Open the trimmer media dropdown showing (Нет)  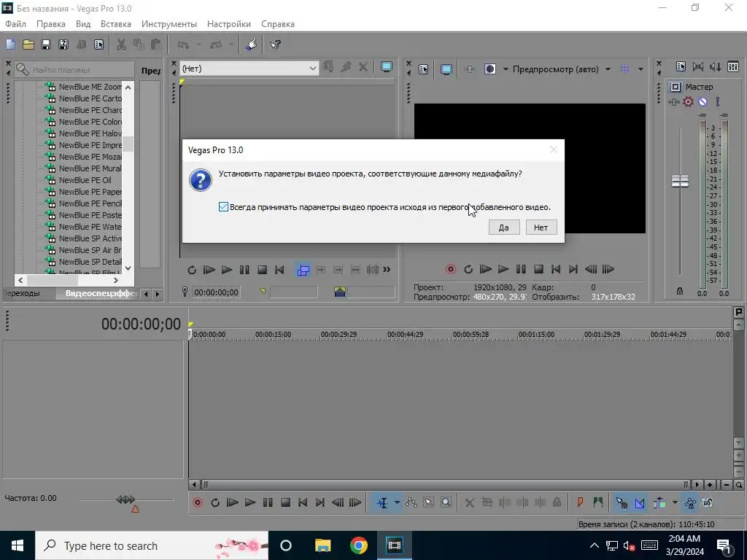[249, 69]
